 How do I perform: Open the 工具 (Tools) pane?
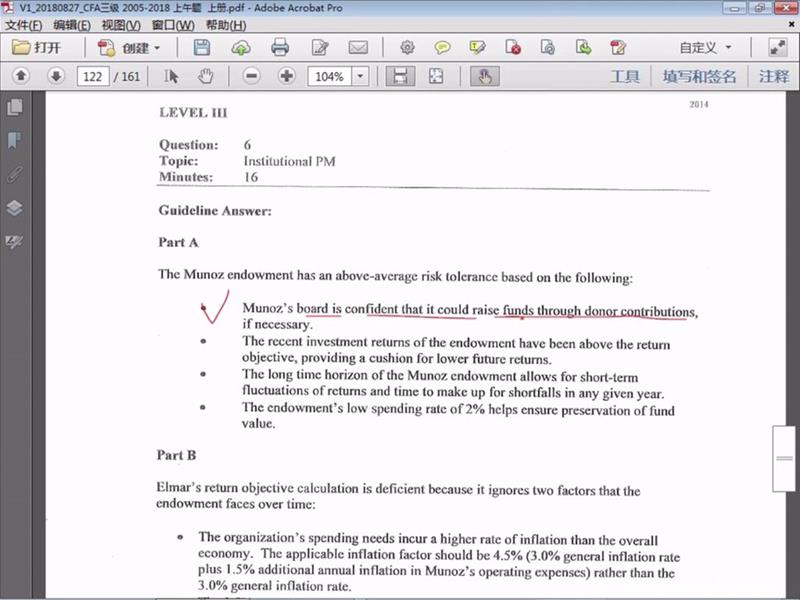tap(625, 76)
